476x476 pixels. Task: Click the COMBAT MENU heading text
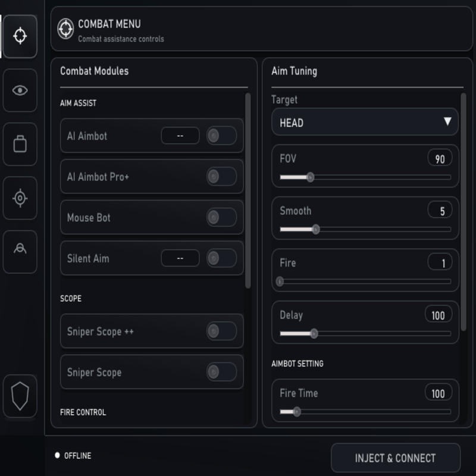[x=109, y=24]
